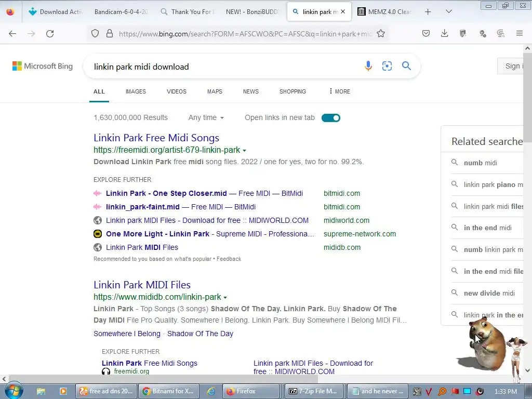Click the Firefox address bar URL

(x=245, y=34)
